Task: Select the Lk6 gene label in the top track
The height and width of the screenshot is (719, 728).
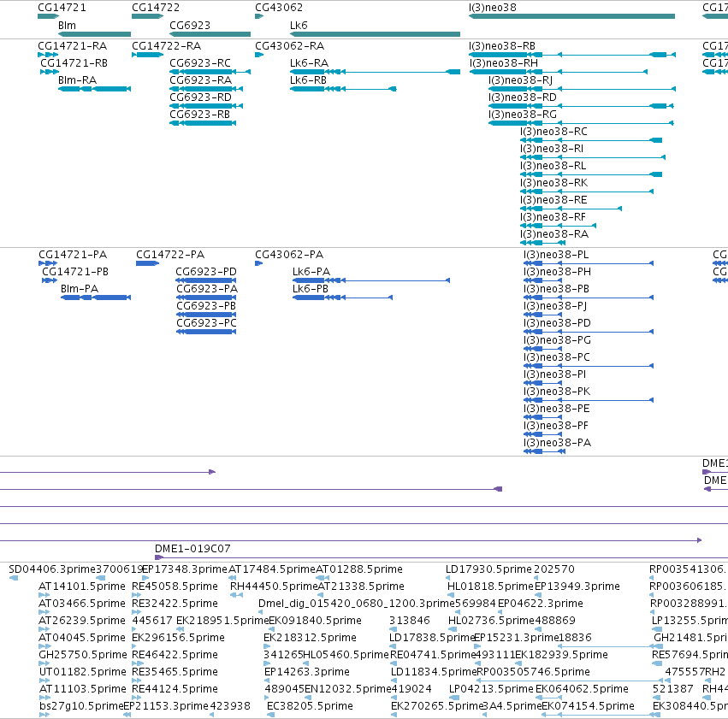Action: click(x=299, y=25)
